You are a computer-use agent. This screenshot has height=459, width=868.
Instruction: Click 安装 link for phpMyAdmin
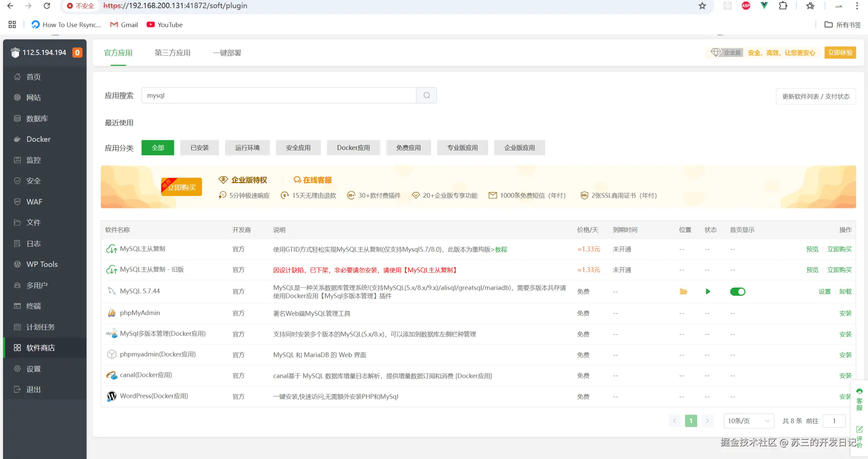(x=845, y=313)
